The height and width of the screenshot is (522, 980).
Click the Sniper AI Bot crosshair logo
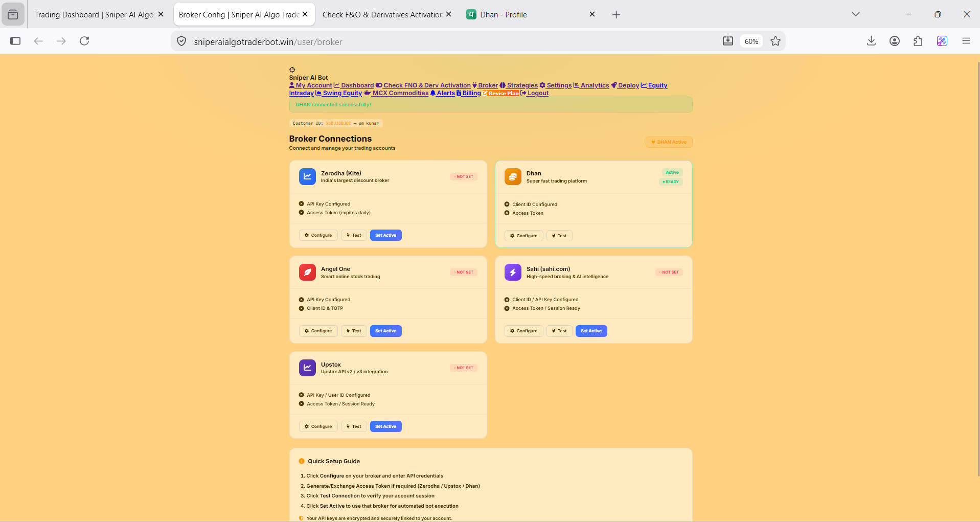pos(292,70)
